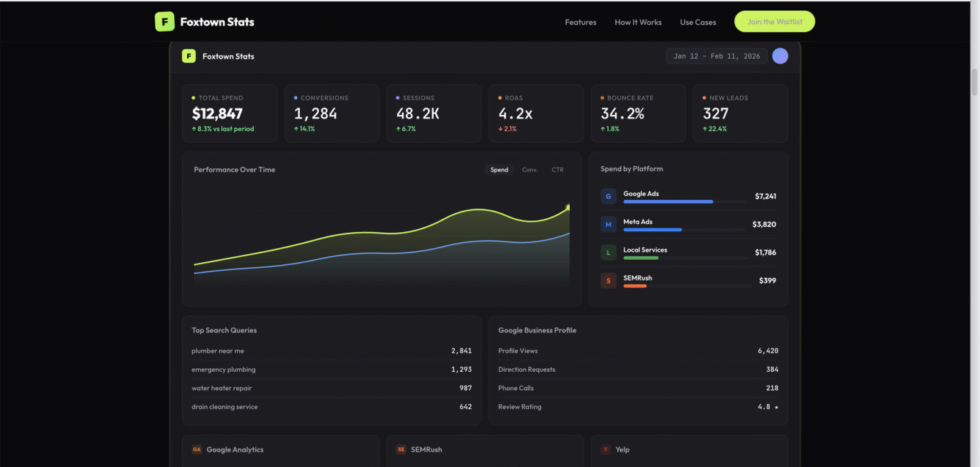Toggle the Total Spend status dot
Viewport: 980px width, 467px height.
(194, 97)
